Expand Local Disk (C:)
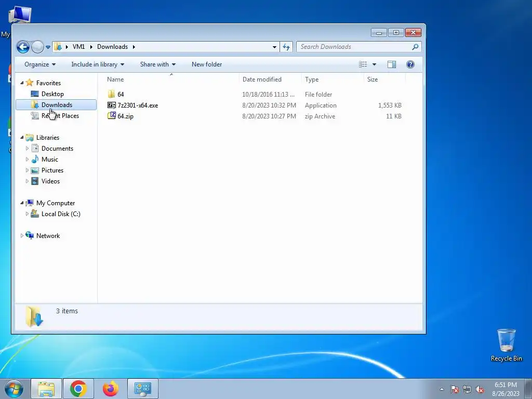The height and width of the screenshot is (399, 532). point(27,214)
